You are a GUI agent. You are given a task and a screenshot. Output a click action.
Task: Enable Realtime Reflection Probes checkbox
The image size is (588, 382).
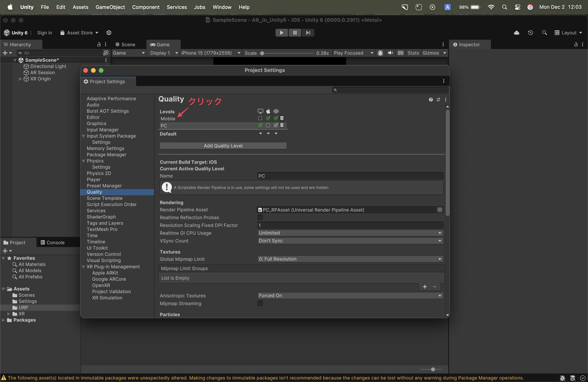pos(260,217)
